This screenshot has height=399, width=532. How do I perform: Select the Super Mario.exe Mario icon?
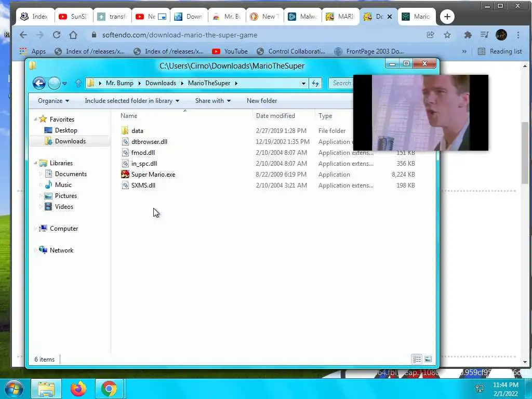(x=125, y=174)
